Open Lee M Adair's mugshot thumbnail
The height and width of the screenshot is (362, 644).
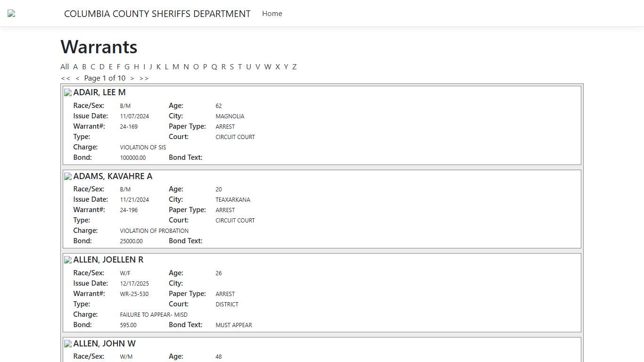[x=68, y=93]
